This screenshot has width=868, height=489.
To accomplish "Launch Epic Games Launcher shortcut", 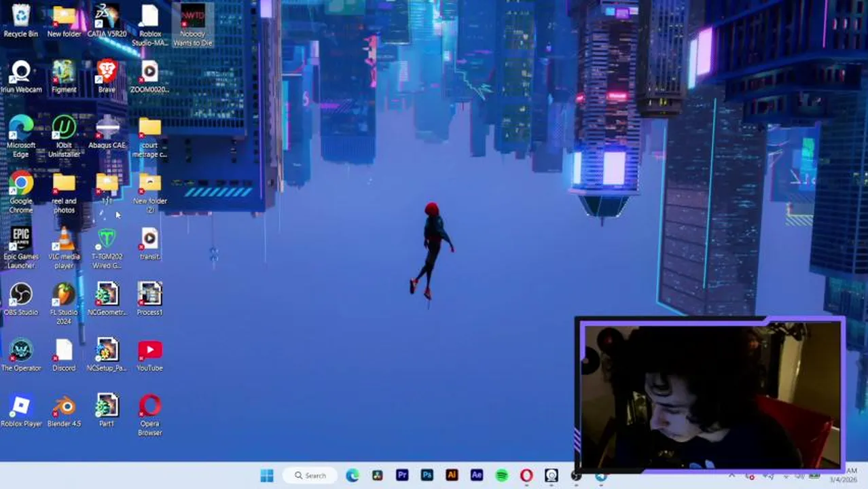I will pos(21,249).
